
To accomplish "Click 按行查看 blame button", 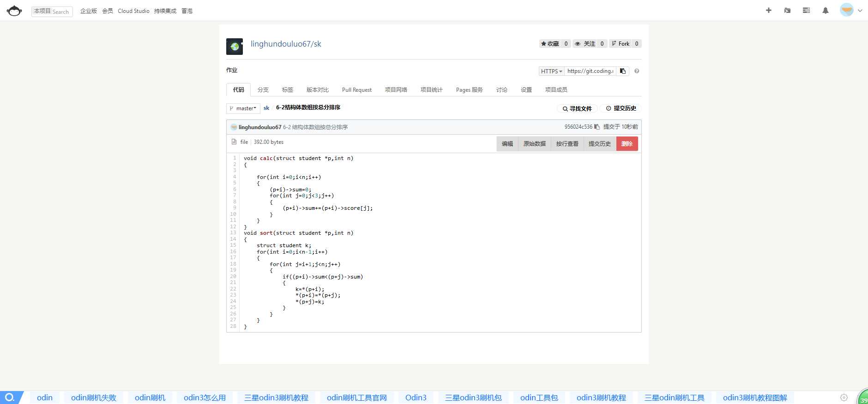I will tap(567, 144).
